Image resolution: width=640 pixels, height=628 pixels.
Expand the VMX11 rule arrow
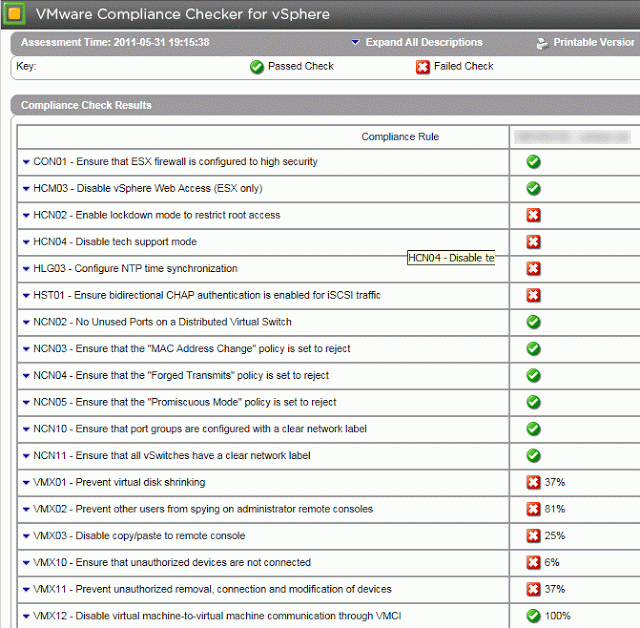coord(26,590)
